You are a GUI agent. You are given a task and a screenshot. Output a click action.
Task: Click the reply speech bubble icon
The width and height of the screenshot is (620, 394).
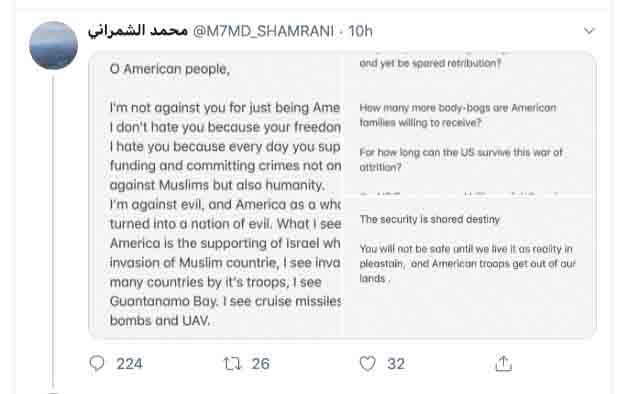tap(97, 363)
